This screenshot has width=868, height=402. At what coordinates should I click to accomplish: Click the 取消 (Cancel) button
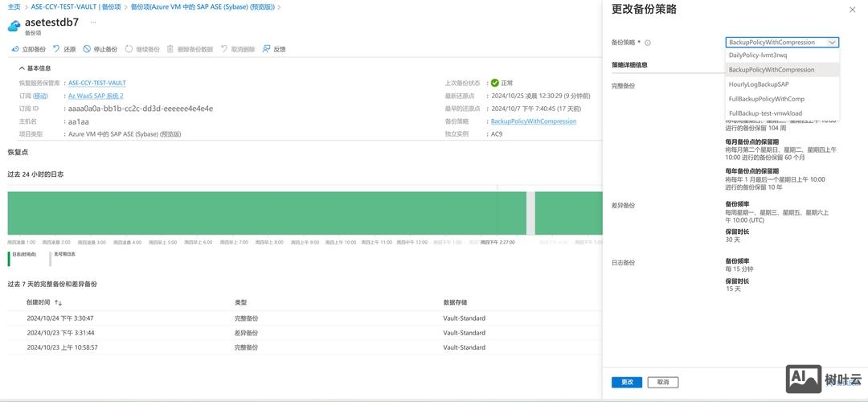point(662,382)
